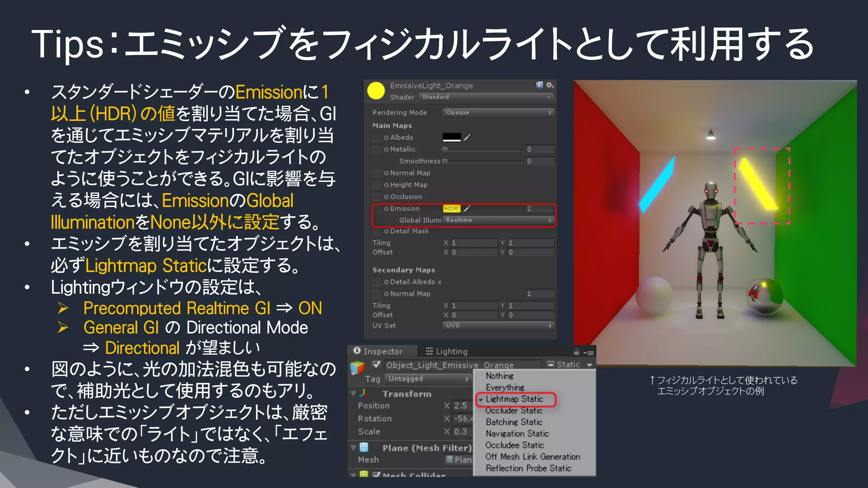Image resolution: width=868 pixels, height=488 pixels.
Task: Open the Shader Standard dropdown
Action: [487, 97]
